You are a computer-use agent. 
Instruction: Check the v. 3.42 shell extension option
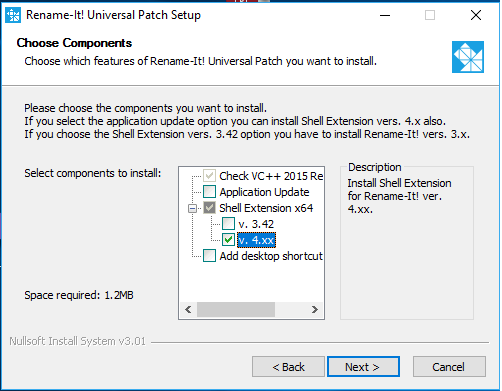[228, 224]
